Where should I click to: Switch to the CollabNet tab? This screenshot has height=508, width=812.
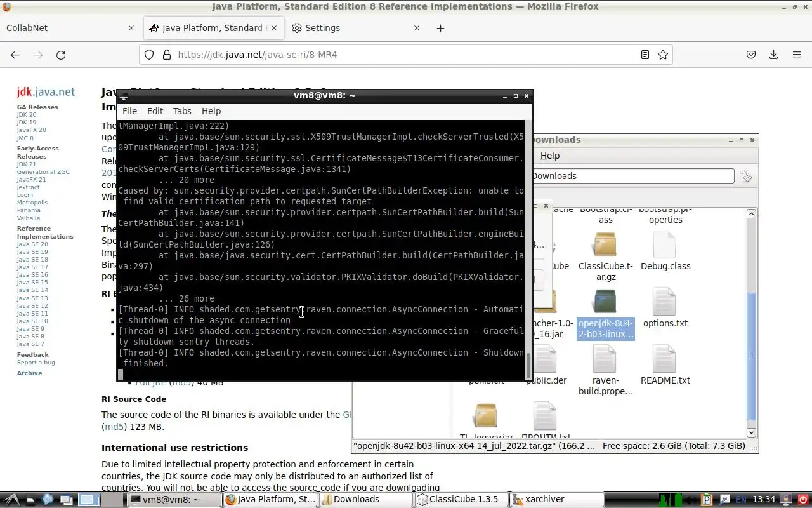pos(70,28)
